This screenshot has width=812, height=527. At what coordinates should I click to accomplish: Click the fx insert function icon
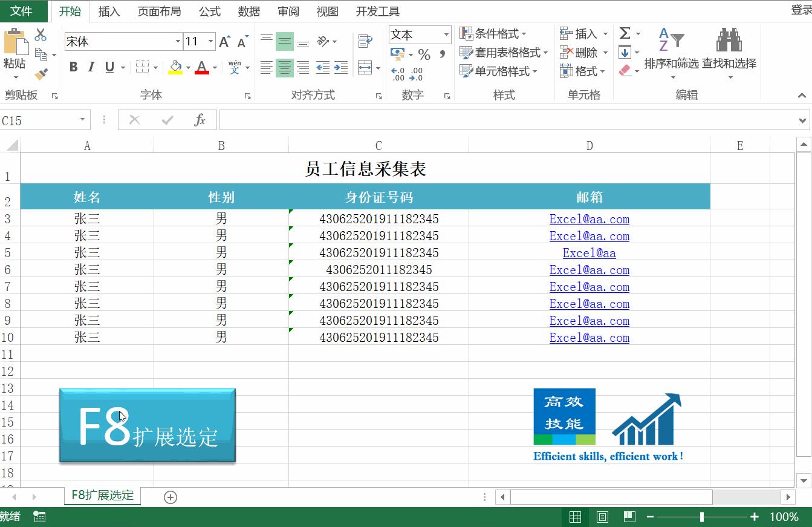coord(201,119)
